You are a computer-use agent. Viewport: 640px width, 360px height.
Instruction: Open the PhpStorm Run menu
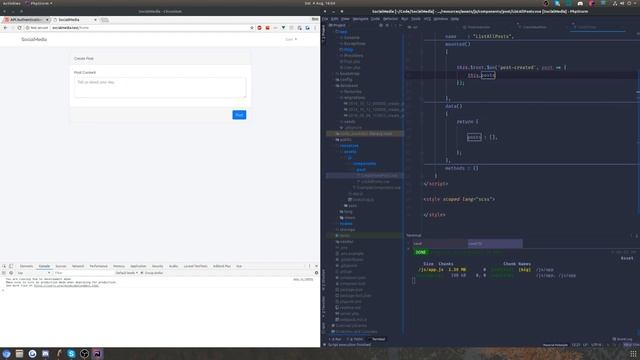(404, 19)
